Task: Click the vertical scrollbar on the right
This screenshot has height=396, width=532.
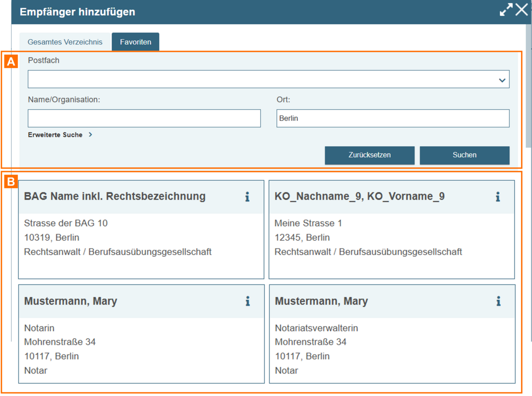Action: [528, 89]
